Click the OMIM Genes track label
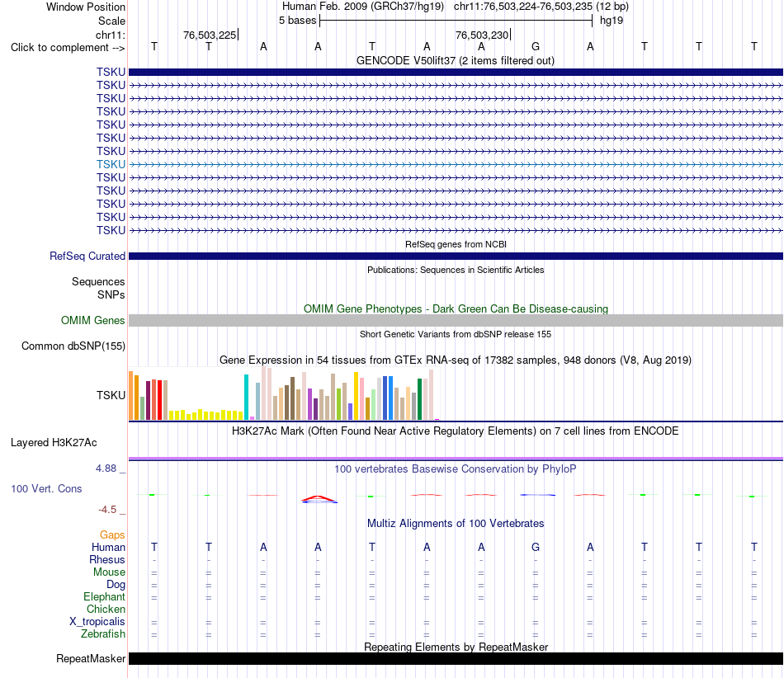This screenshot has height=678, width=784. [92, 320]
